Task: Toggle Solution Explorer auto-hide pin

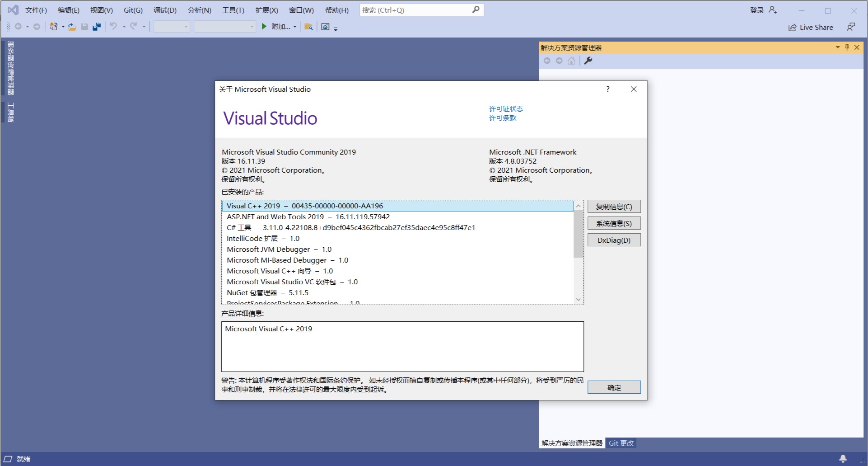Action: pyautogui.click(x=847, y=47)
